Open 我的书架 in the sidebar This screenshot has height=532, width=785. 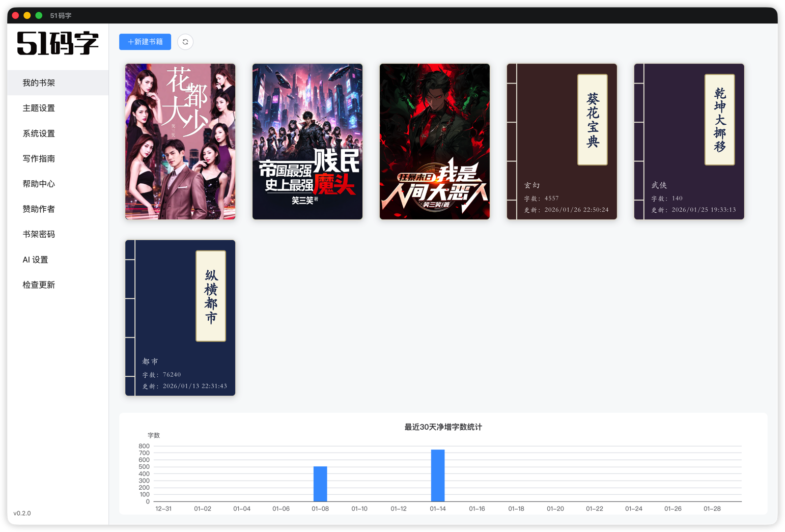point(38,82)
